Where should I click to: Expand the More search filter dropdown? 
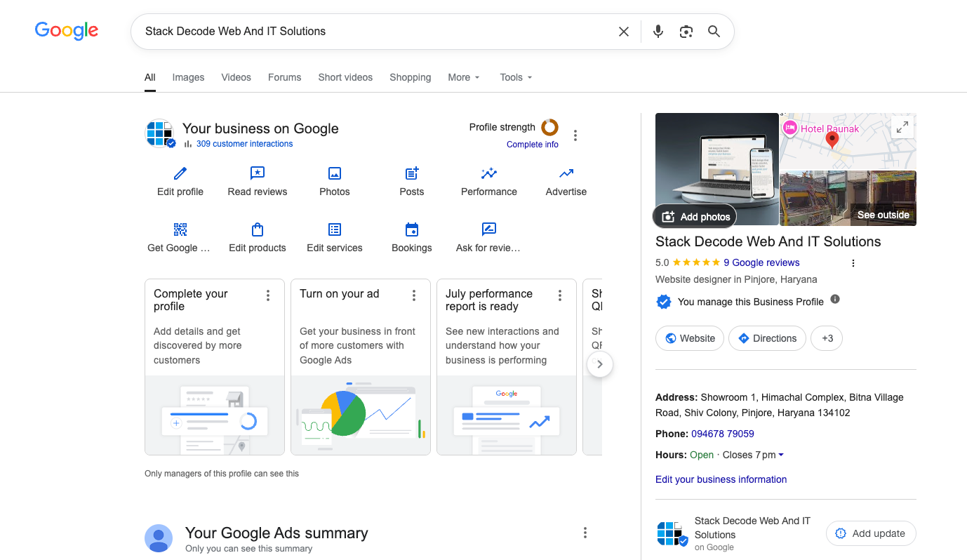tap(464, 77)
